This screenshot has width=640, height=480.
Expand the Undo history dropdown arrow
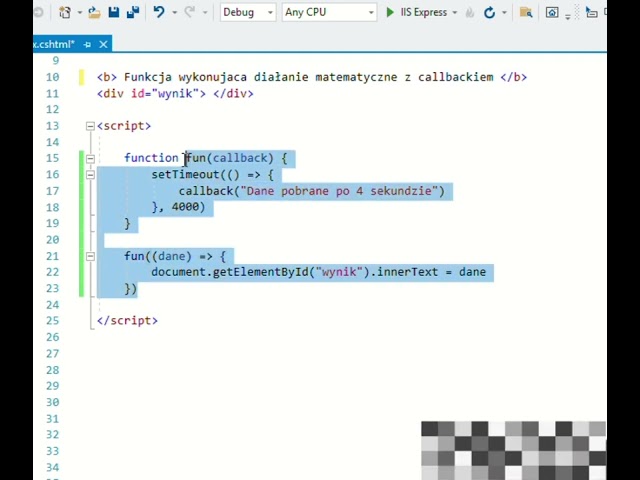click(174, 13)
